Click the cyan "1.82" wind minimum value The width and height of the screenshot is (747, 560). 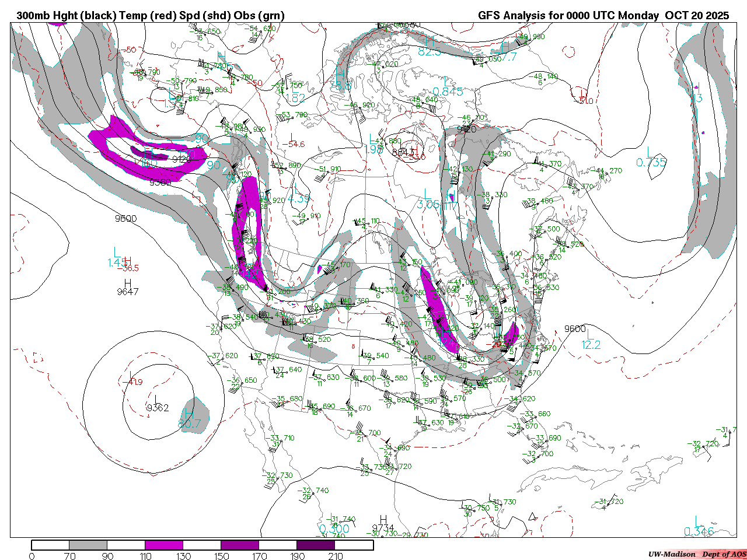(x=295, y=98)
